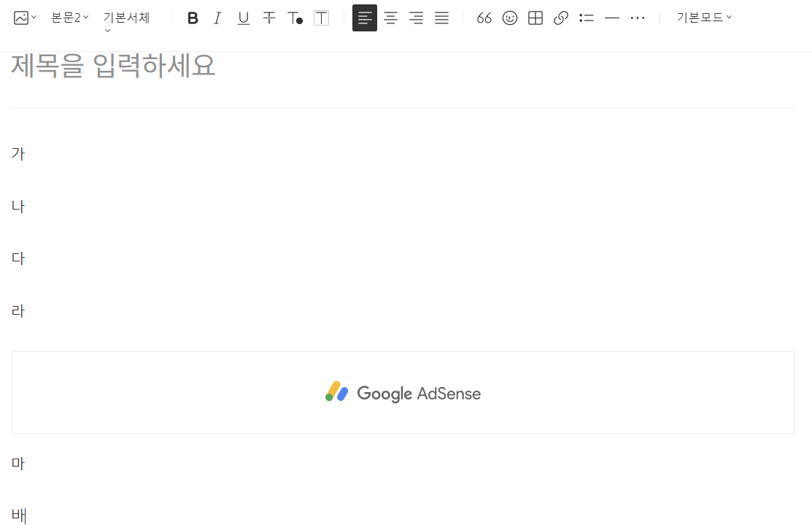Screen dimensions: 812x525
Task: Select justify alignment
Action: tap(441, 18)
